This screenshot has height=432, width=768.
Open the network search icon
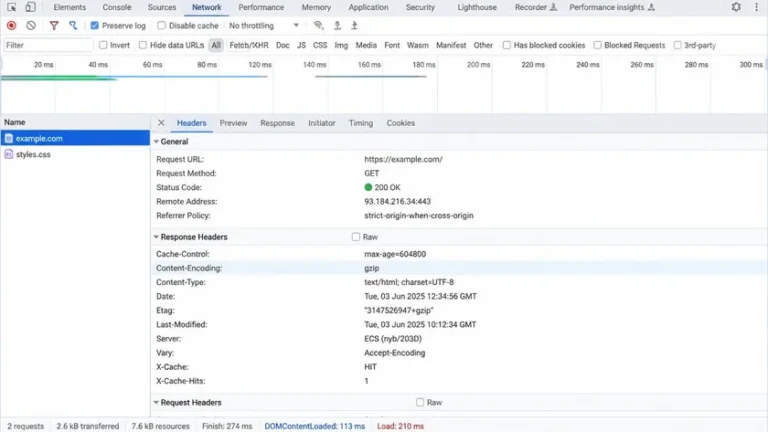pyautogui.click(x=73, y=25)
